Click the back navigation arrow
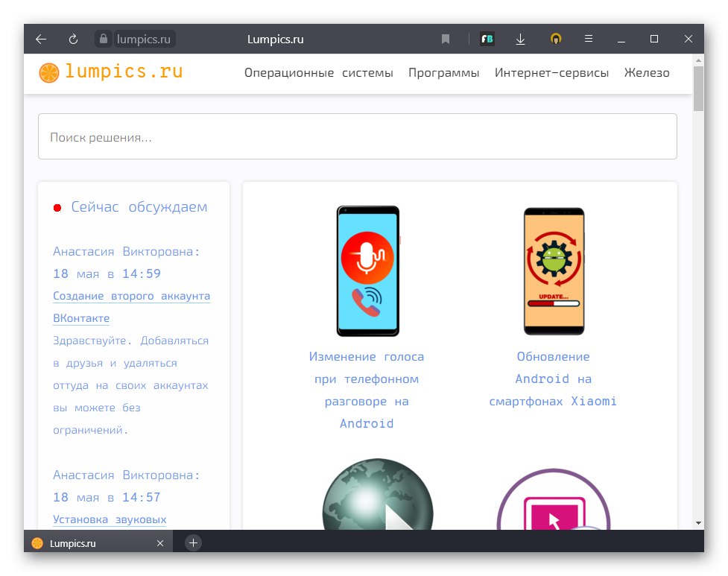The width and height of the screenshot is (728, 576). click(40, 39)
